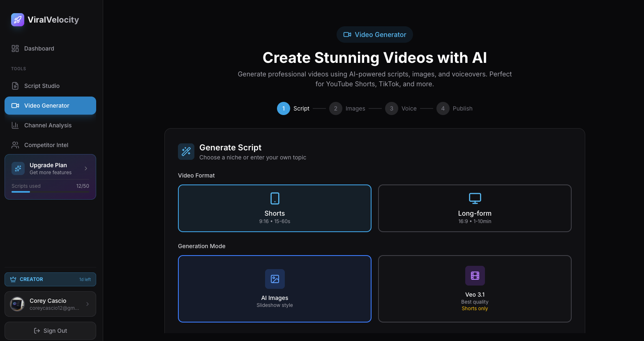Open Corey Cascio account options chevron
This screenshot has height=341, width=644.
click(x=86, y=304)
